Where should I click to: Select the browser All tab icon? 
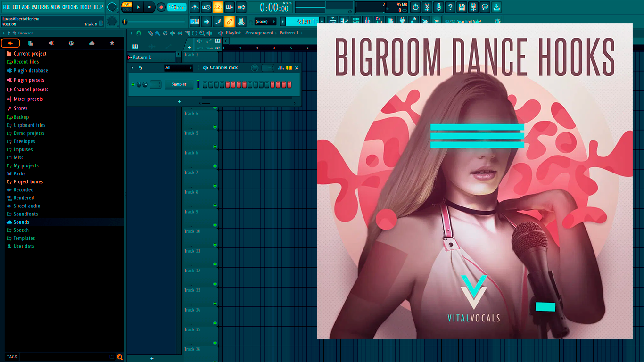point(10,43)
